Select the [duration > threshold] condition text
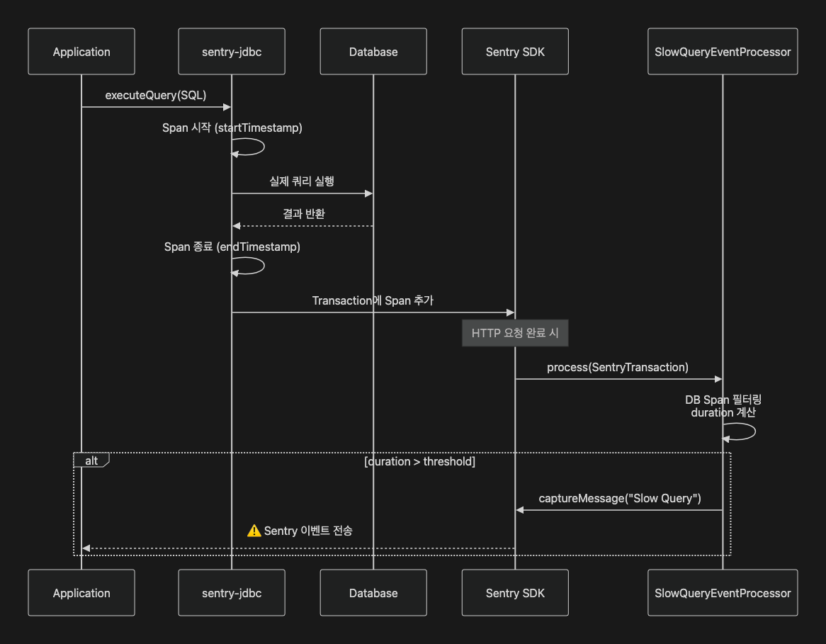The image size is (826, 644). point(420,462)
